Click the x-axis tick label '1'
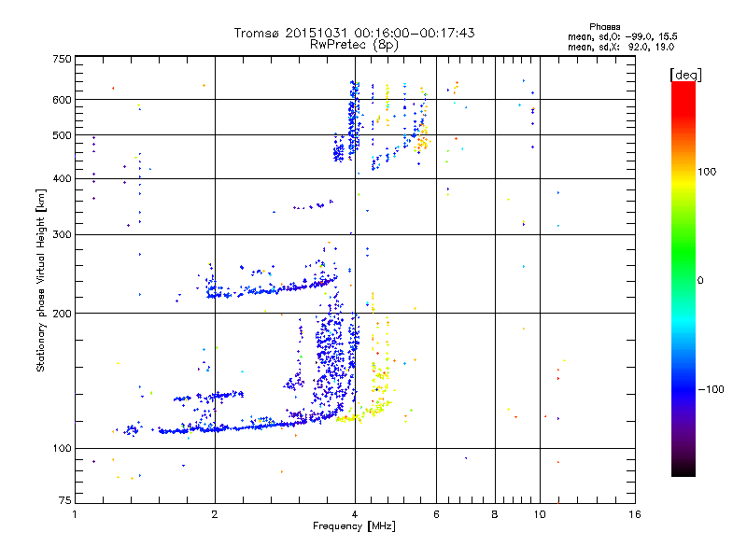This screenshot has width=747, height=560. click(75, 514)
